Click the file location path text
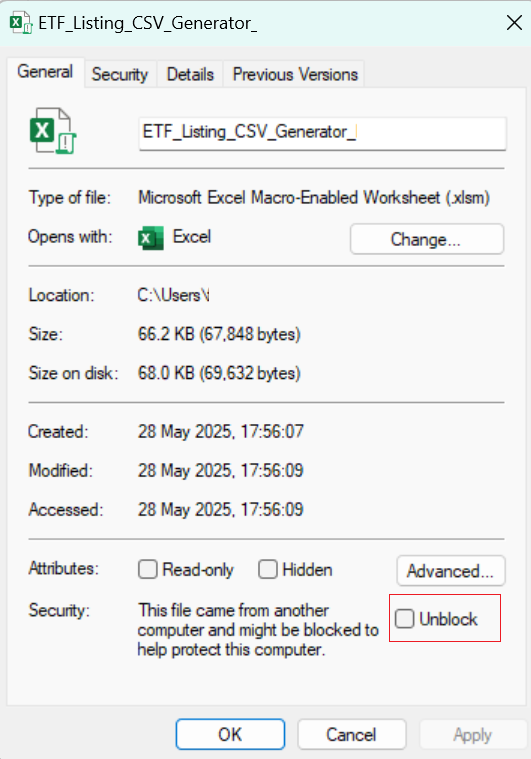Viewport: 531px width, 759px height. 173,295
